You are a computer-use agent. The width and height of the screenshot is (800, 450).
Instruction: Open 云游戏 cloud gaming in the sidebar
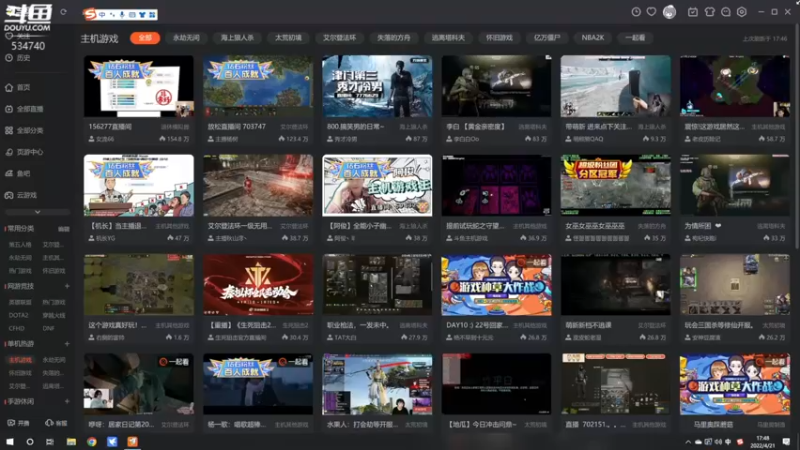21,195
